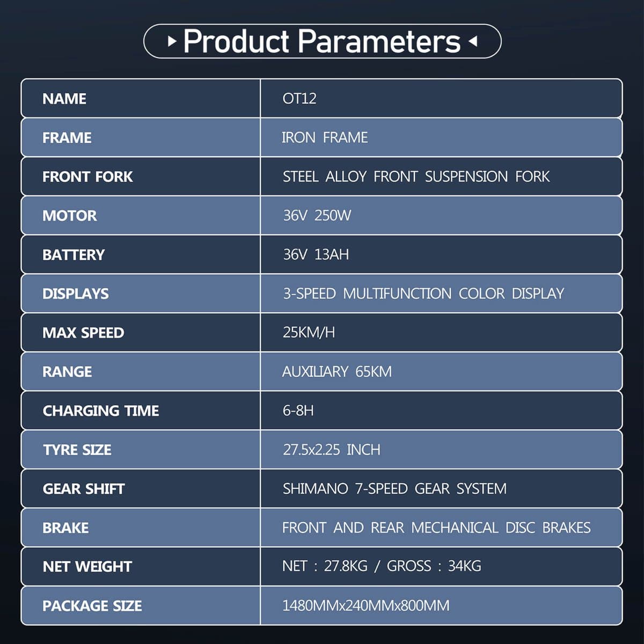
Task: Click the Shimano 7-Speed Gear System value
Action: click(394, 489)
